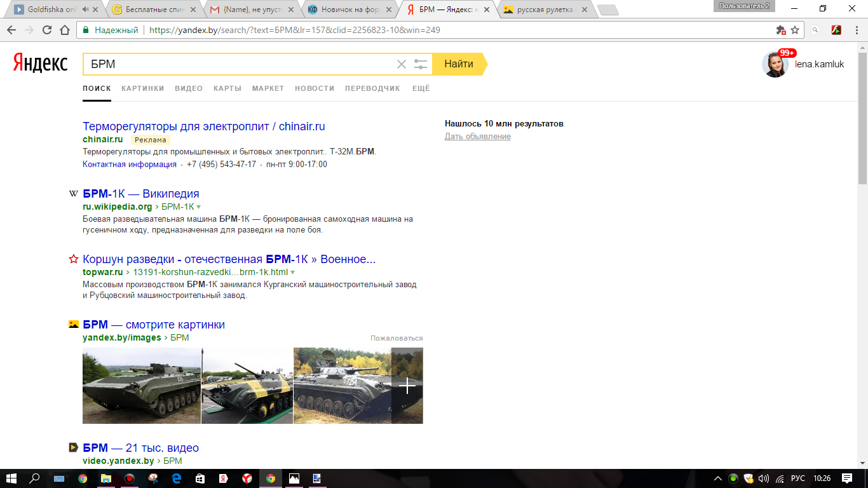Viewport: 868px width, 488px height.
Task: Close the БРМ — Яндекс tab
Action: click(486, 10)
